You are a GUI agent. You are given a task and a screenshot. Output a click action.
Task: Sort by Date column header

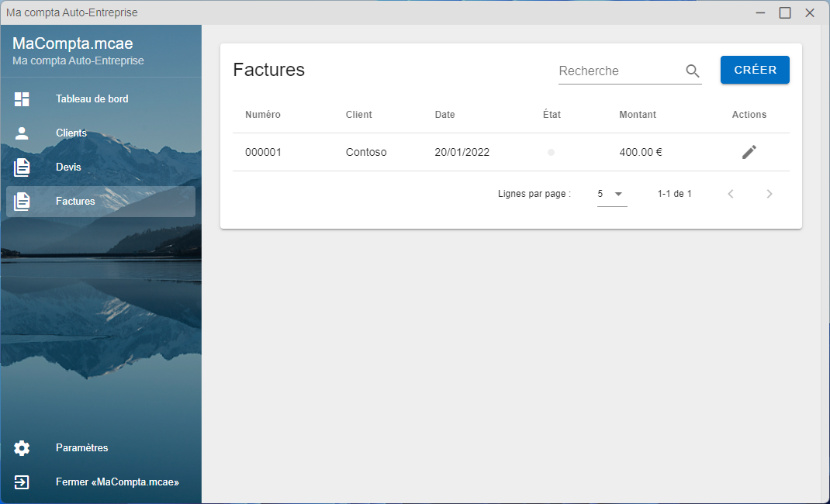[x=444, y=115]
